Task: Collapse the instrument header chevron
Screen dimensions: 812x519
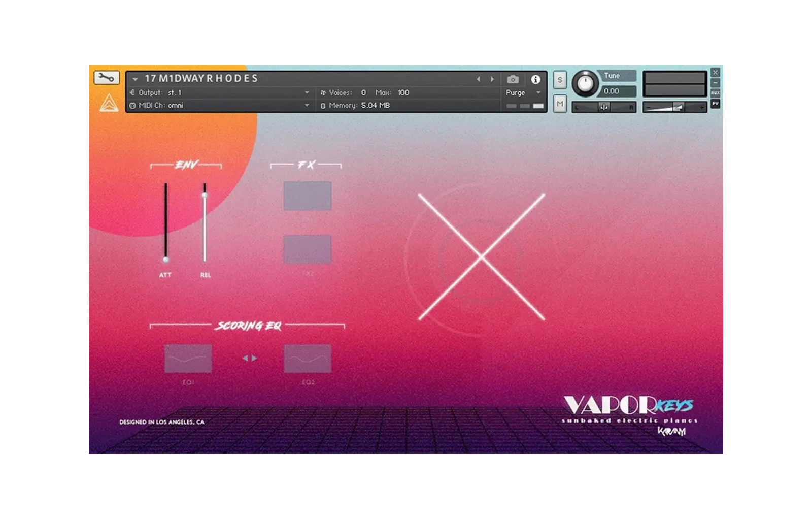Action: tap(134, 79)
